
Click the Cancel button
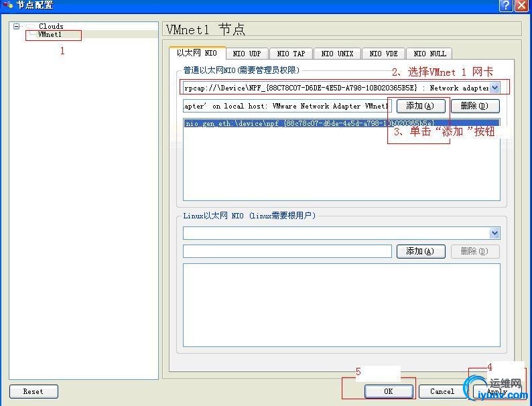click(x=442, y=391)
